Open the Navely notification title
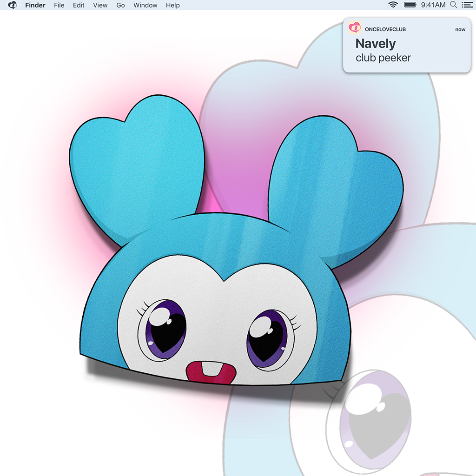 [x=376, y=44]
